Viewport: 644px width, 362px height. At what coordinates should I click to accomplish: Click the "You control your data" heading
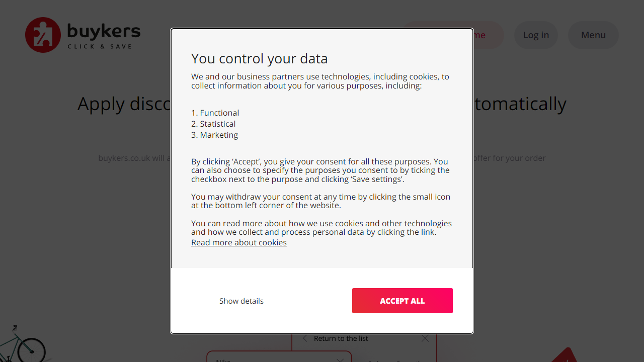[259, 59]
